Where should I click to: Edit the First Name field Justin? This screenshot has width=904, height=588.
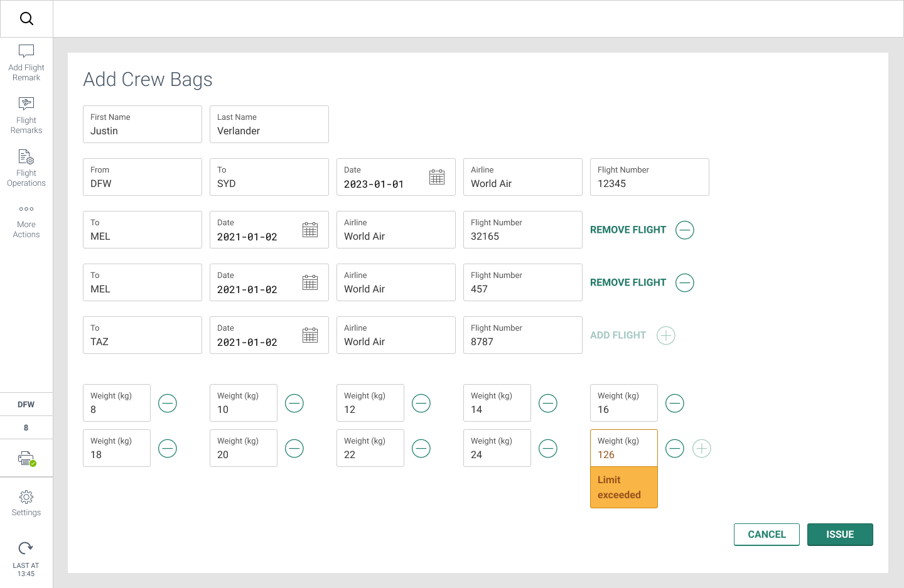[143, 124]
